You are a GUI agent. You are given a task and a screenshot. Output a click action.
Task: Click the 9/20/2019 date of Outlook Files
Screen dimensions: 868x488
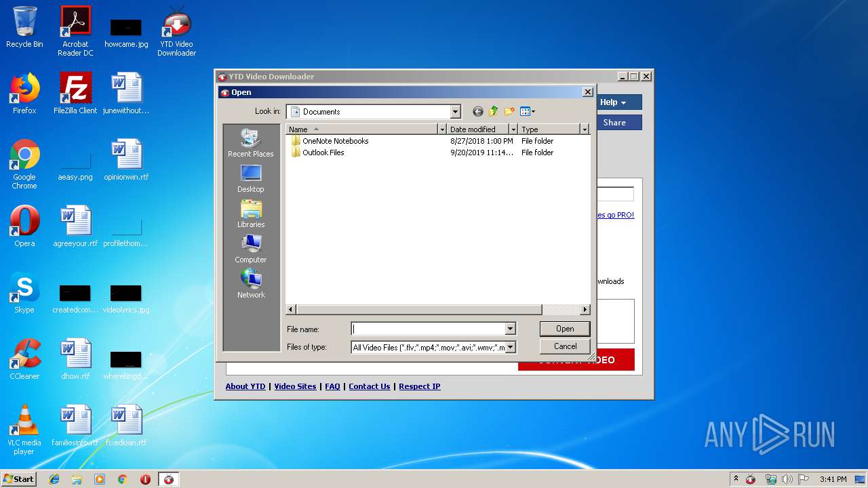482,152
